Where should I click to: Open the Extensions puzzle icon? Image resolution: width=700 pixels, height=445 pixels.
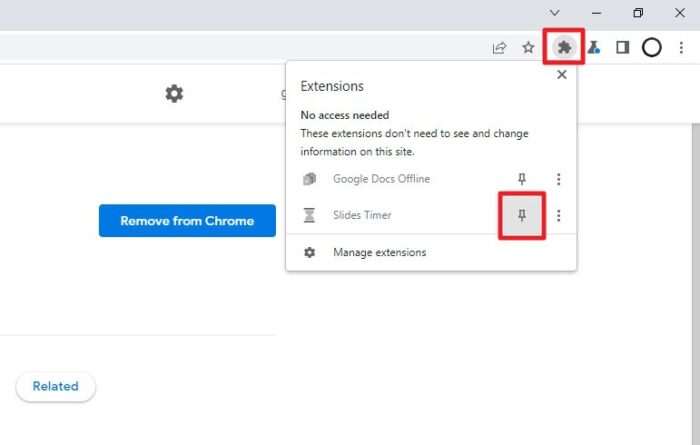(x=564, y=47)
